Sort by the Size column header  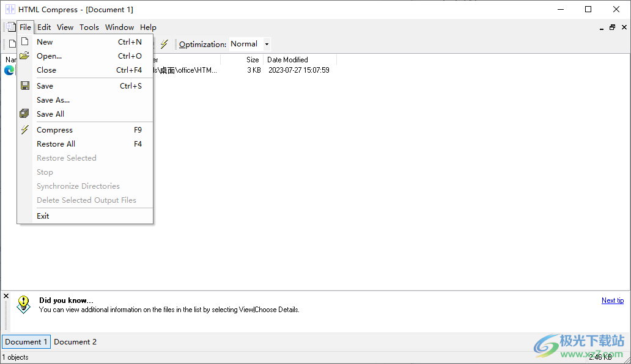click(x=242, y=60)
